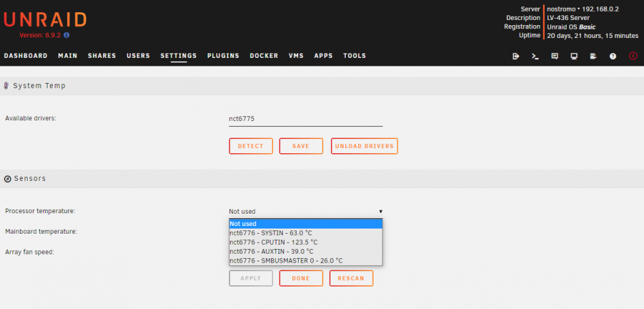Go to the Docker tab
Viewport: 644px width, 309px height.
point(264,56)
